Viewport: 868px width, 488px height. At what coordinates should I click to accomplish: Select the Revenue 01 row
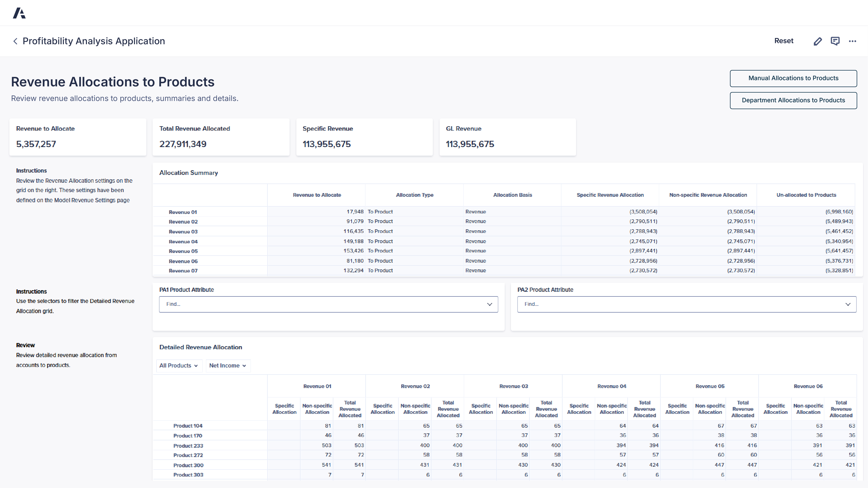(x=183, y=212)
